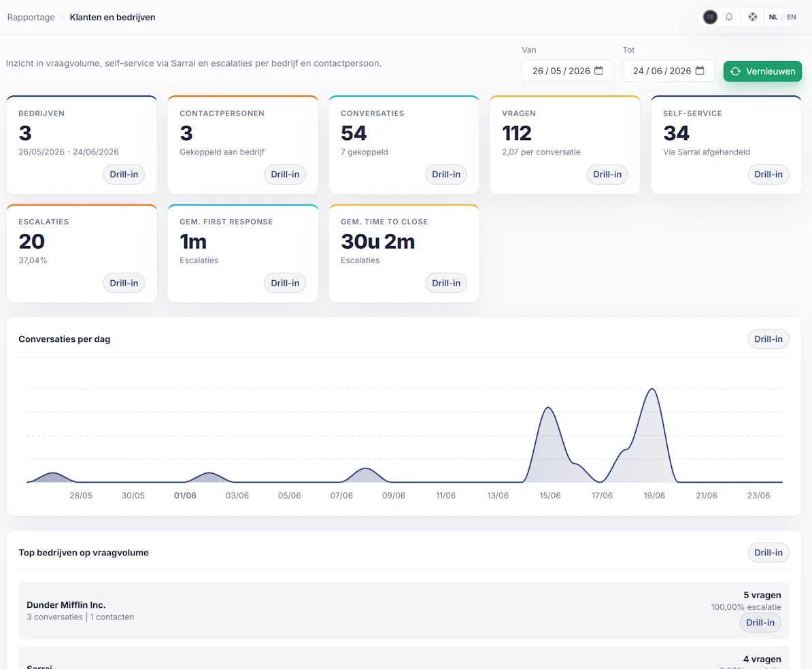Switch language to NL
Viewport: 812px width, 669px height.
(773, 17)
